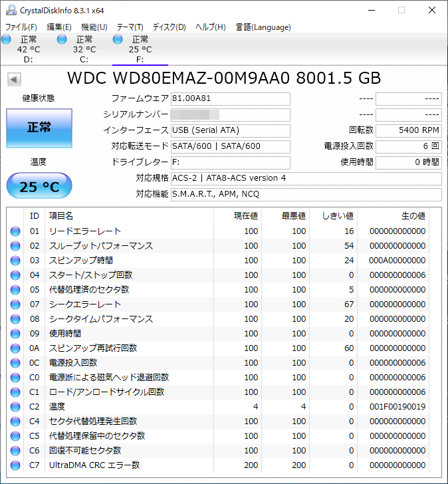Click status orb of row C4 セクタ代替処理発生回数

(x=15, y=422)
